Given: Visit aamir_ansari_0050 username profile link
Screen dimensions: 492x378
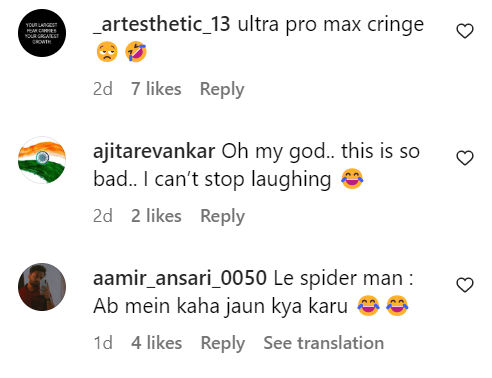Looking at the screenshot, I should pyautogui.click(x=180, y=278).
